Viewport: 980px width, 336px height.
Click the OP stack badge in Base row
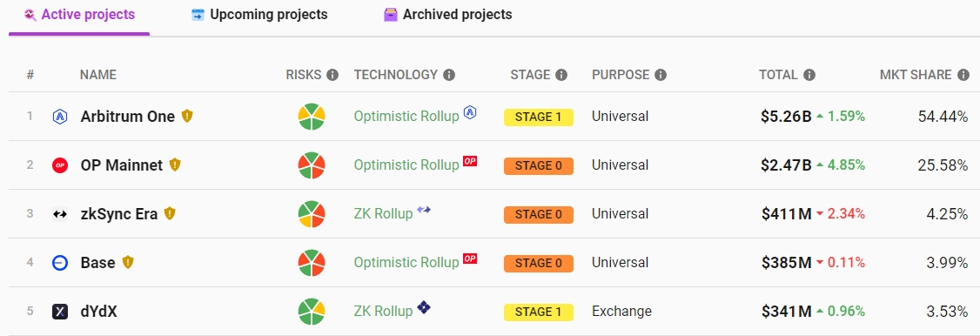click(470, 259)
